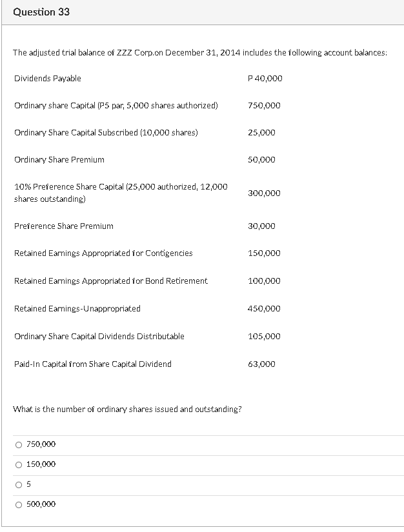Select the 5 radio button

pyautogui.click(x=19, y=484)
